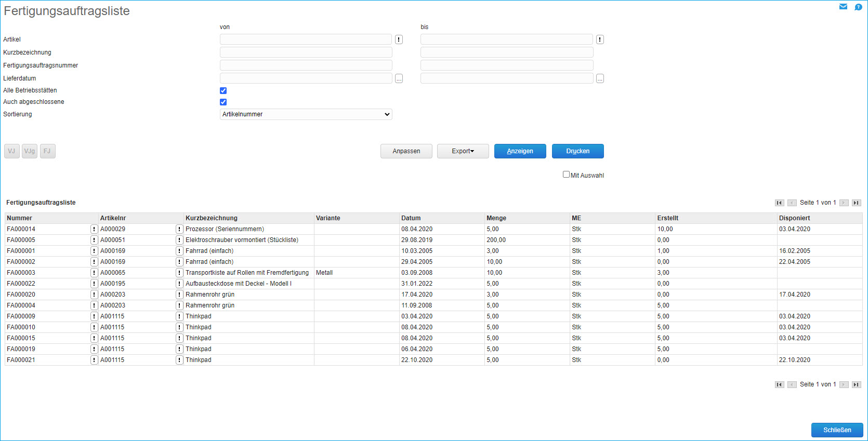Open info icon next to FA000005 number
868x441 pixels.
[94, 240]
